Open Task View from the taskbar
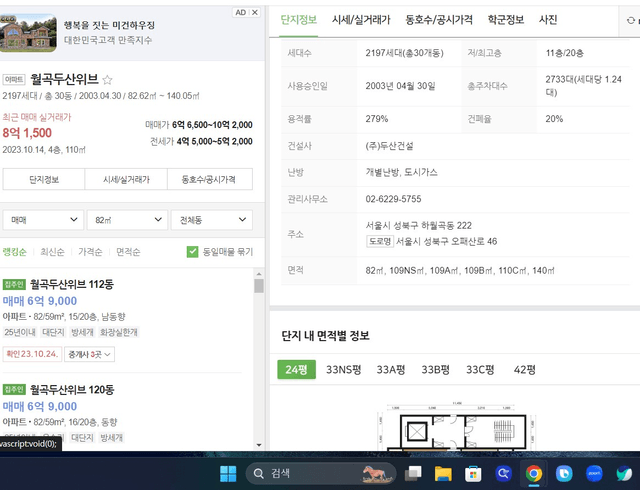Viewport: 640px width, 490px height. coord(413,474)
